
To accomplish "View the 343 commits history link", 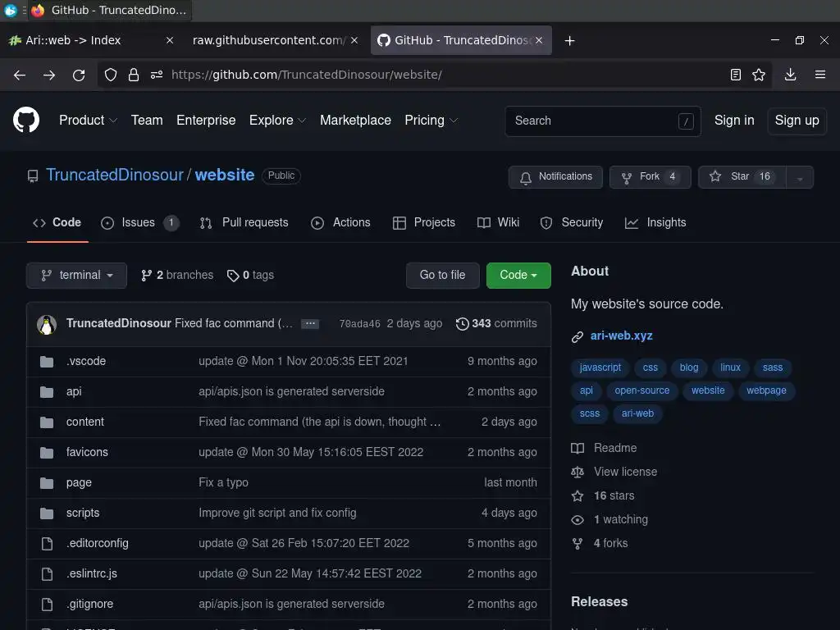I will tap(496, 323).
